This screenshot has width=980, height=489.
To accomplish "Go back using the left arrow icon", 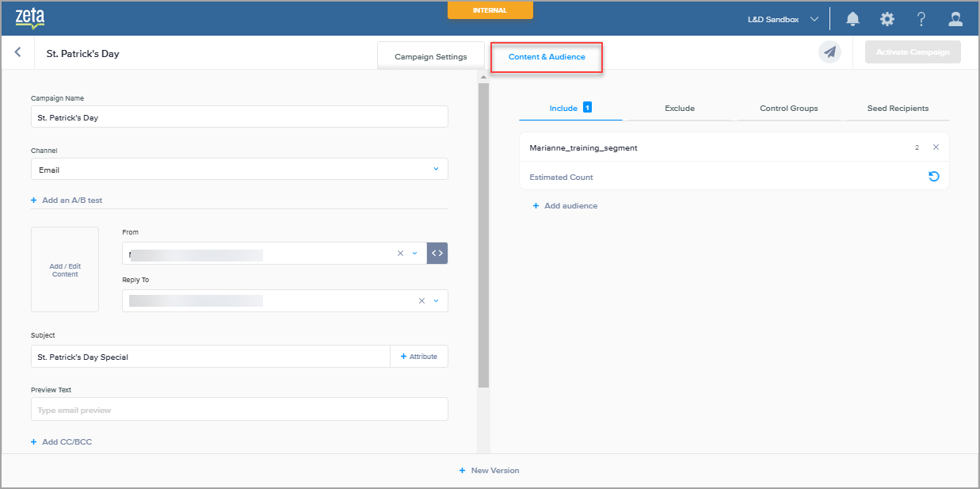I will click(17, 53).
